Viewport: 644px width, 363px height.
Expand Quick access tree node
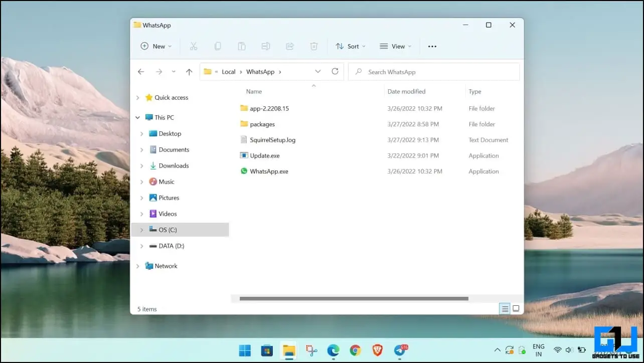point(138,98)
